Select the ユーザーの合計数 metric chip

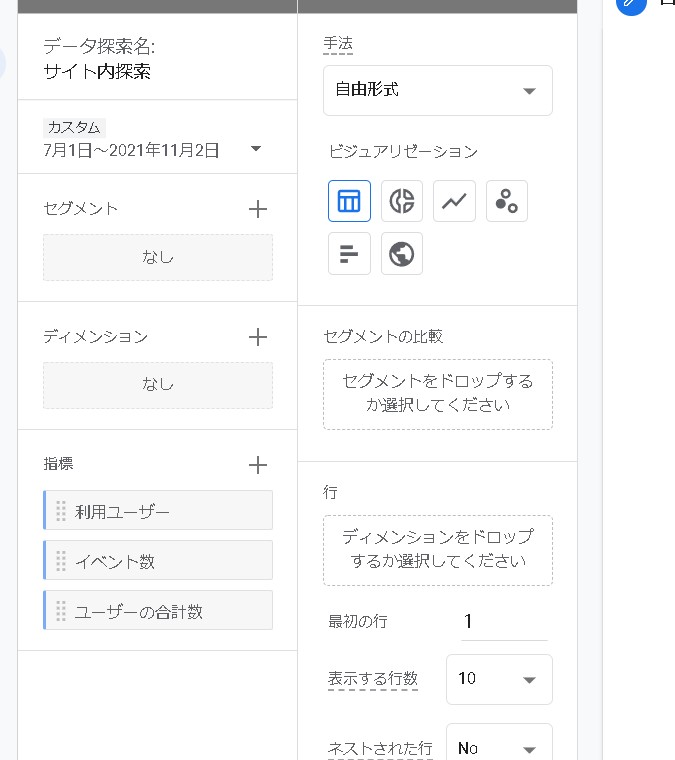158,611
